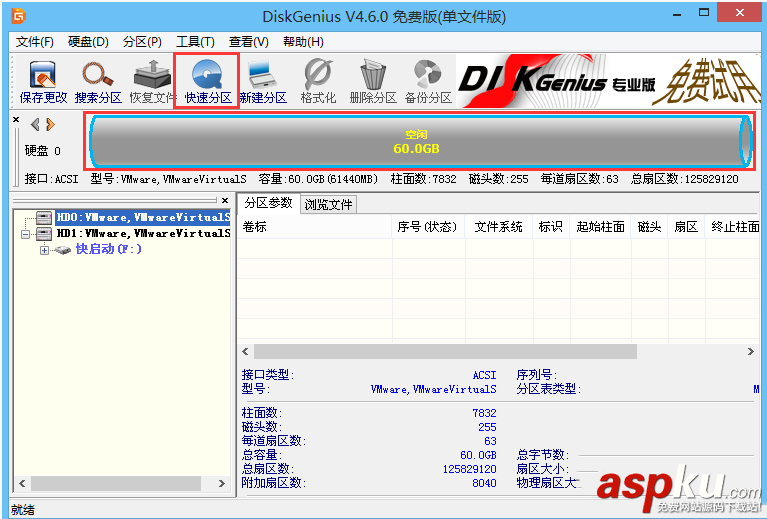Screen dimensions: 767x519
Task: Choose the 格式化 format tool
Action: [318, 82]
